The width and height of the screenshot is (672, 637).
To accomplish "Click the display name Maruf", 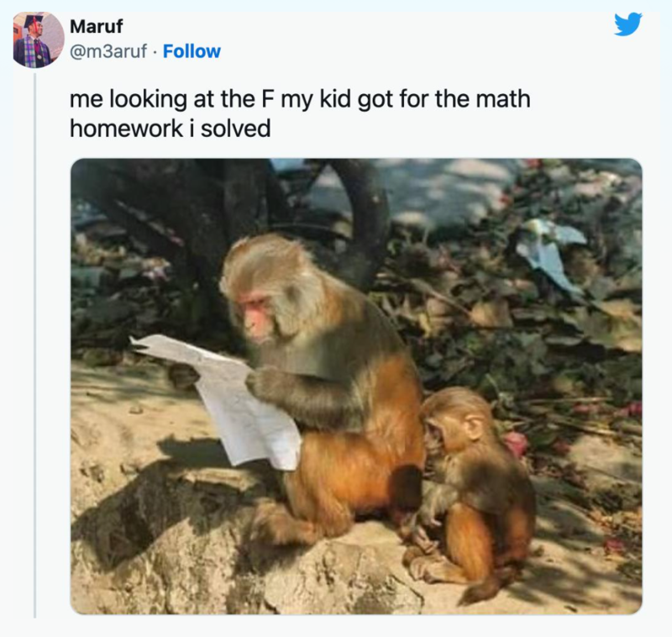I will 96,27.
